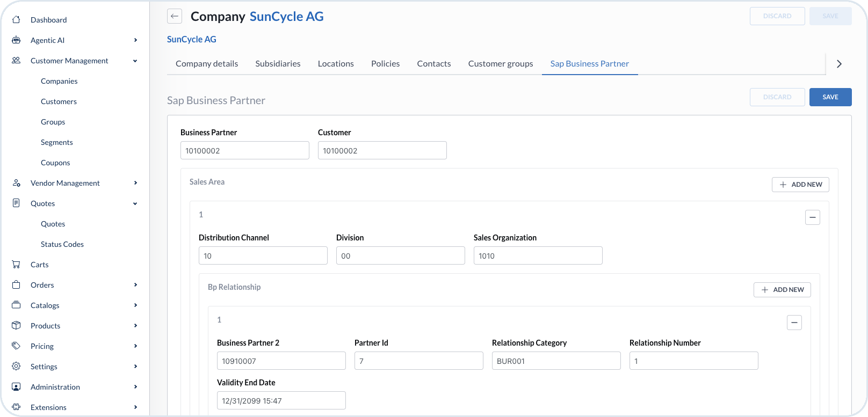
Task: Expand the Vendor Management arrow
Action: pyautogui.click(x=135, y=183)
